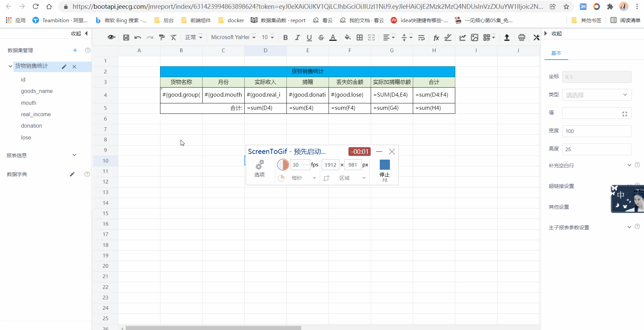Image resolution: width=644 pixels, height=330 pixels.
Task: Click the 货物销售统计 title cell
Action: point(307,71)
